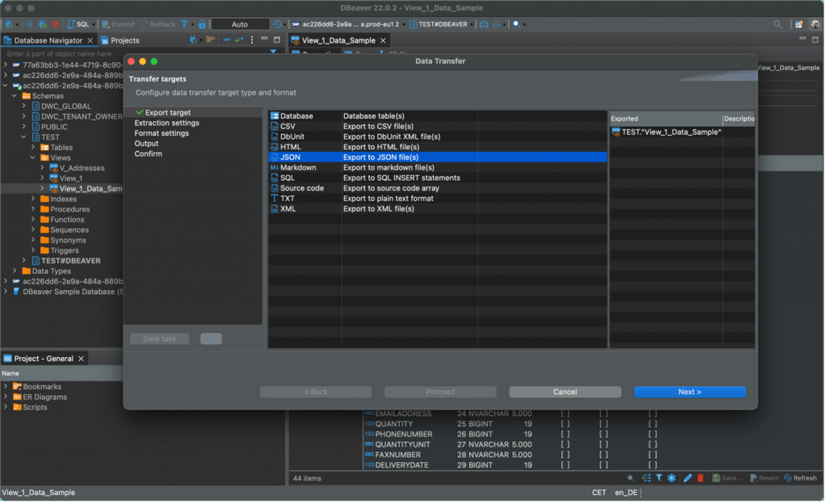Click the search magnifier at toolbar's right end
827x504 pixels.
click(x=777, y=24)
